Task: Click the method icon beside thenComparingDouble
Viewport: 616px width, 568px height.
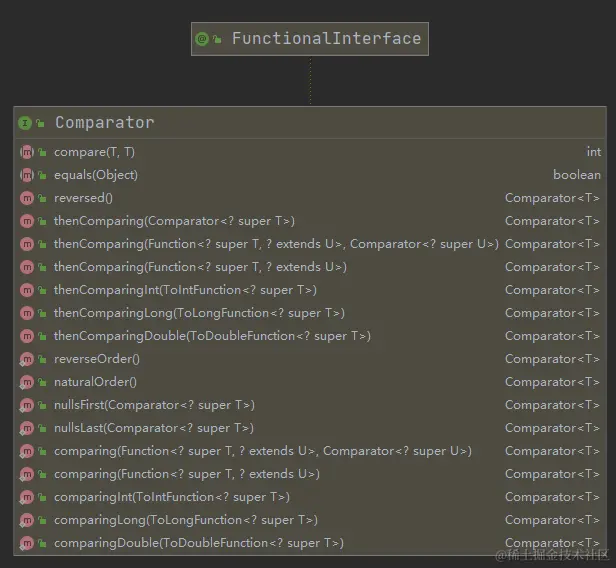Action: 26,336
